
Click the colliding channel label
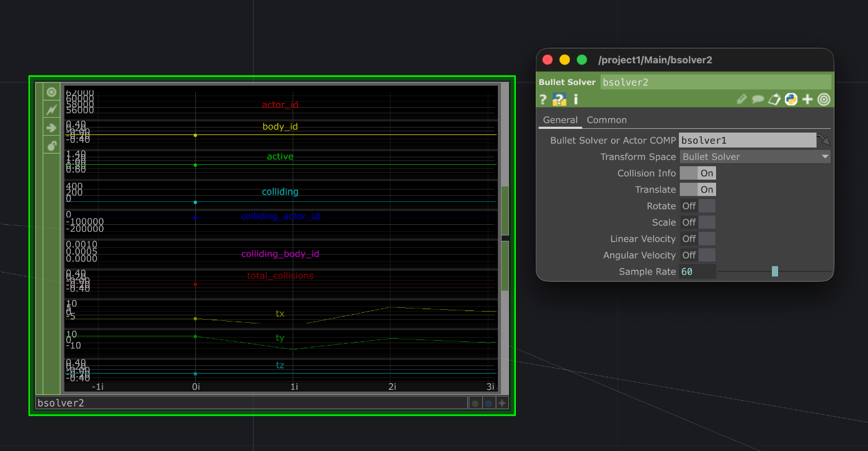pos(280,192)
